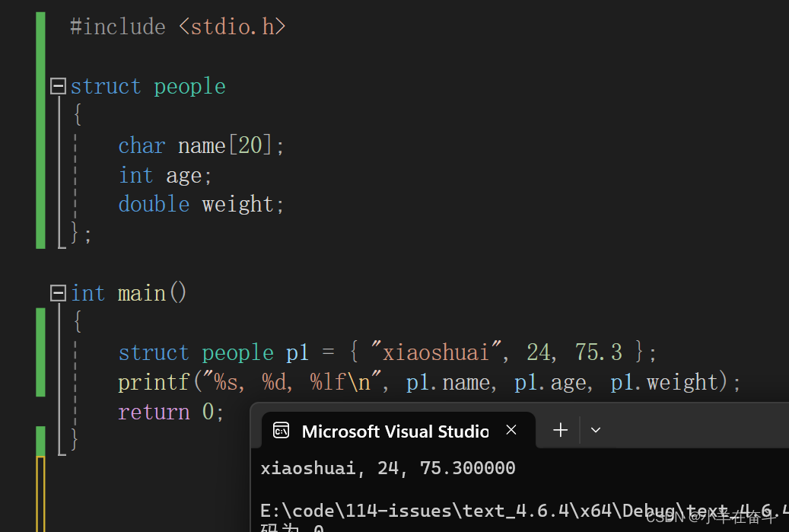
Task: Collapse the int main() function block
Action: point(59,293)
